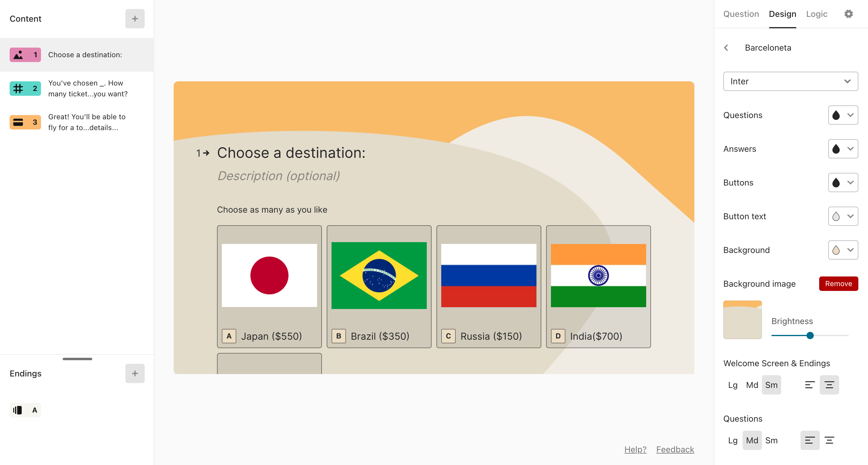This screenshot has height=465, width=868.
Task: Select the Question tab
Action: tap(741, 14)
